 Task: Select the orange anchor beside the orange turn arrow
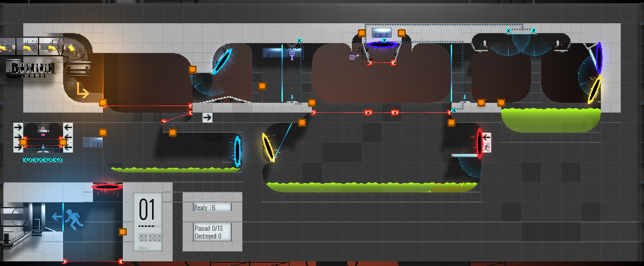(x=103, y=103)
